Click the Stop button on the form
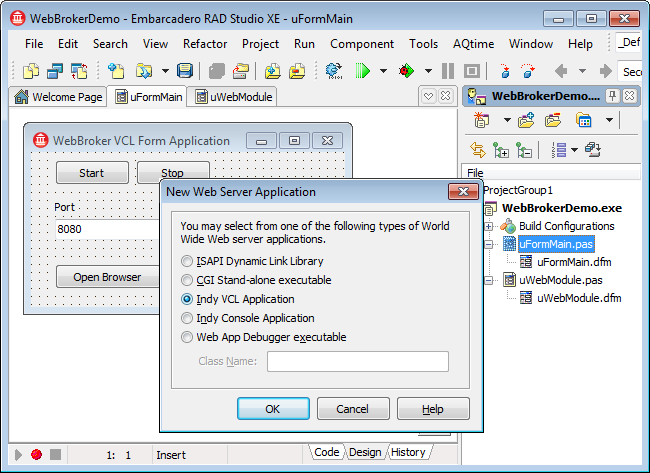650x473 pixels. pos(173,172)
